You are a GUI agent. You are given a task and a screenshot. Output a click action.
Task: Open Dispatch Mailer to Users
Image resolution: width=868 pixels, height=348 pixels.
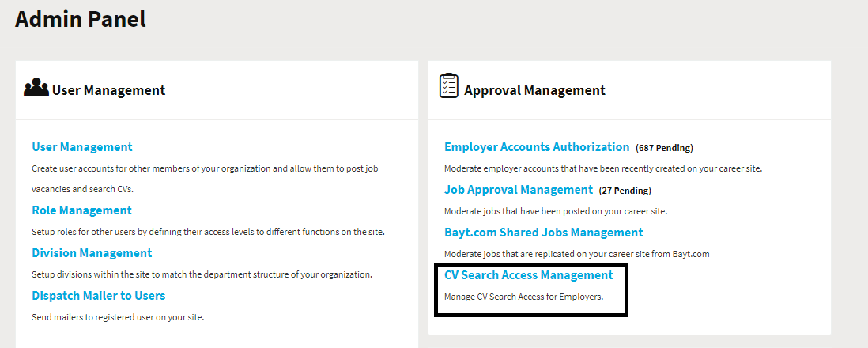coord(99,296)
